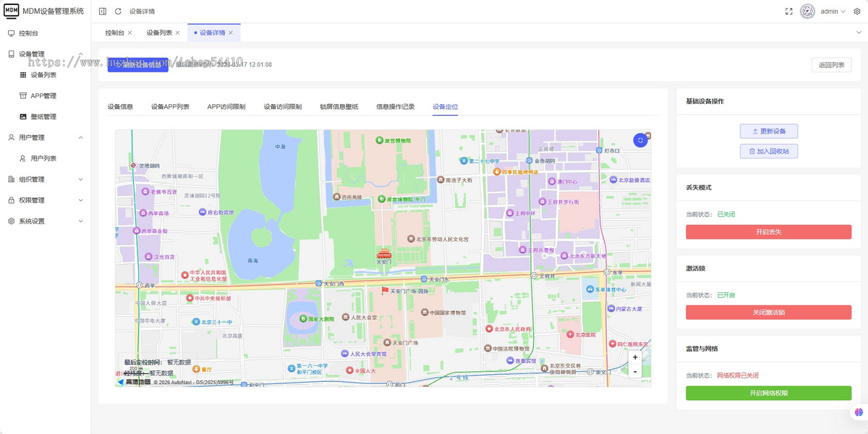Zoom in the map with plus button
This screenshot has width=868, height=434.
pyautogui.click(x=635, y=357)
